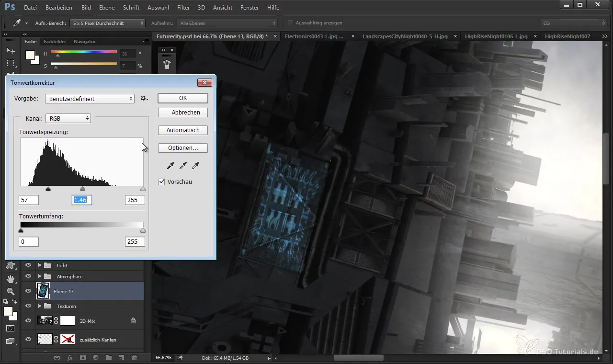Image resolution: width=613 pixels, height=364 pixels.
Task: Create a new layer group
Action: [109, 358]
